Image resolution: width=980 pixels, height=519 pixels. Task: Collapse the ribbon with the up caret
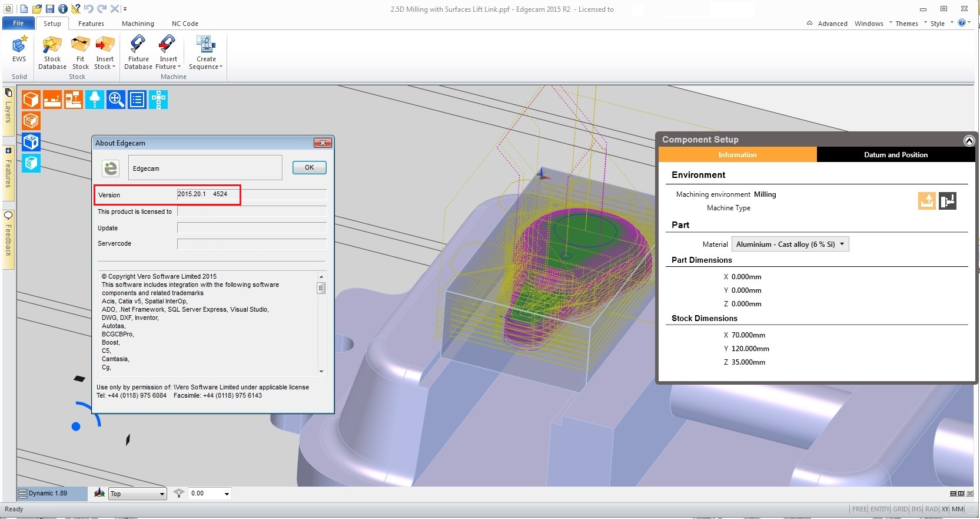click(809, 23)
